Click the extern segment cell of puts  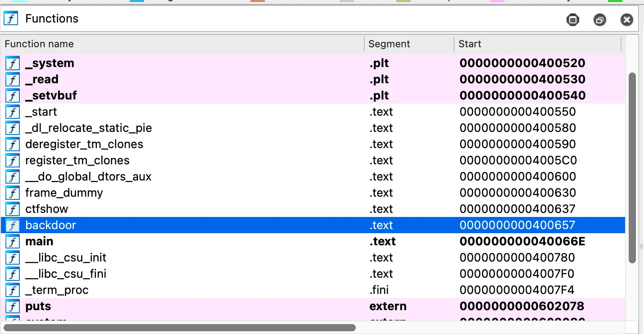[x=388, y=307]
